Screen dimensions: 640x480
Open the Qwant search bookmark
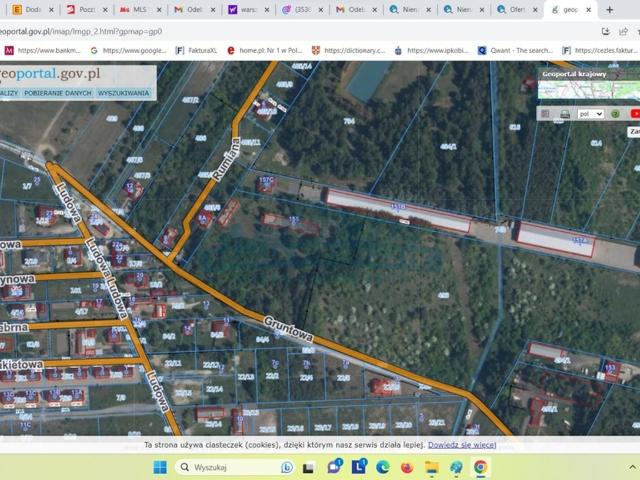(x=515, y=50)
